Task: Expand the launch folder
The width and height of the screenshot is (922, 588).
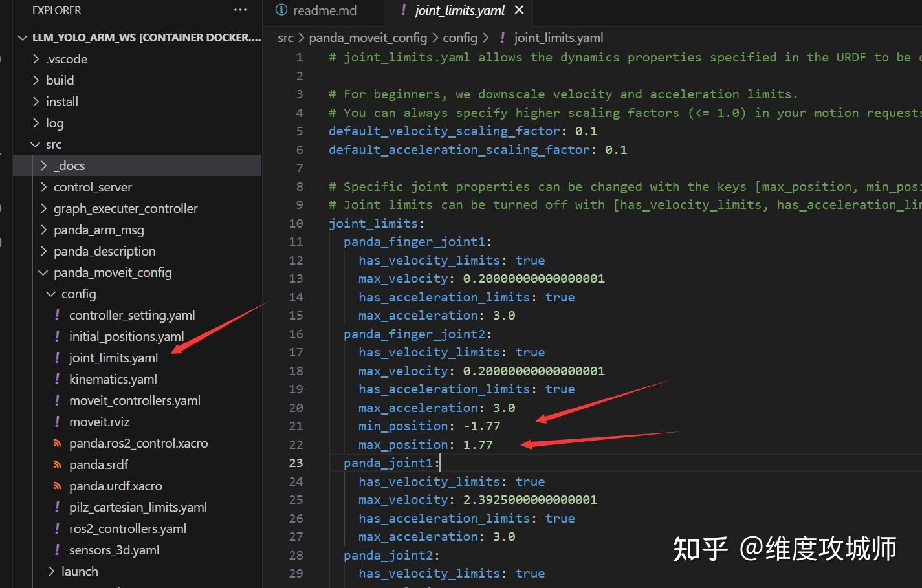Action: point(50,571)
